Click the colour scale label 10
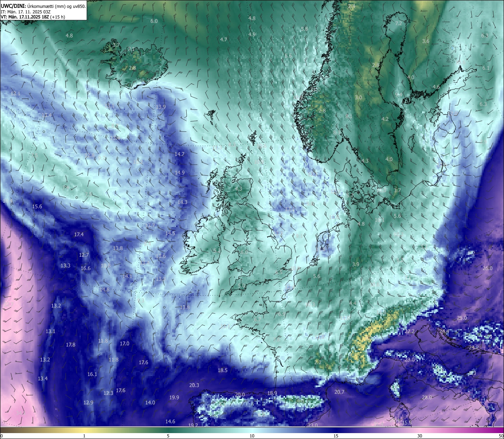The image size is (504, 439). click(252, 435)
